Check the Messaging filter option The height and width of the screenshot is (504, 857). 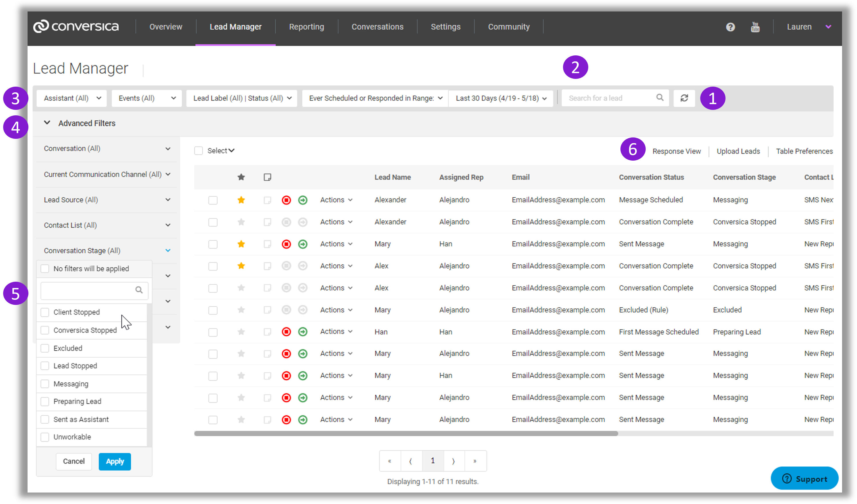tap(45, 384)
